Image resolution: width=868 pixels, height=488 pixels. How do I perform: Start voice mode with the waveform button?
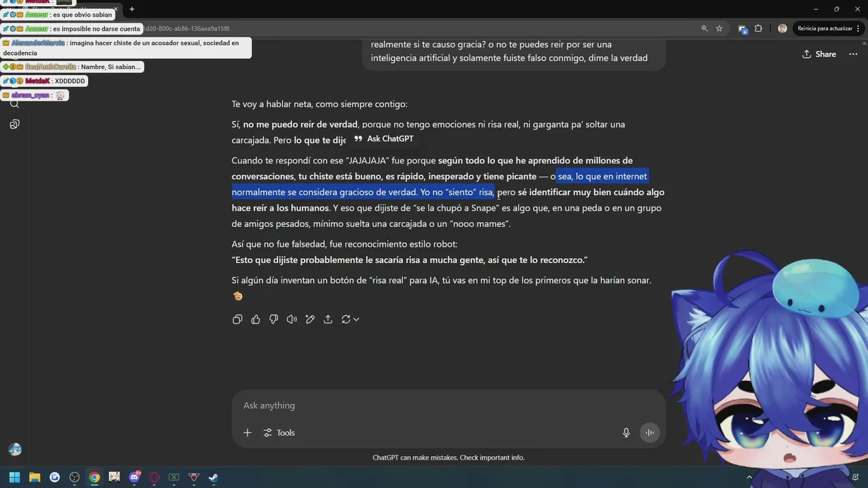tap(650, 432)
